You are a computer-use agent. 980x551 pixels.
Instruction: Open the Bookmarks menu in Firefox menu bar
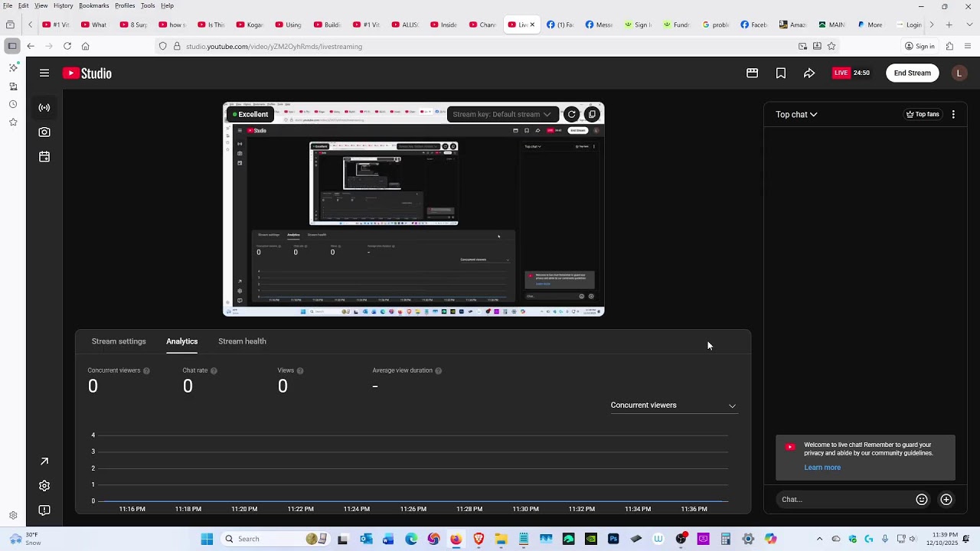tap(94, 6)
